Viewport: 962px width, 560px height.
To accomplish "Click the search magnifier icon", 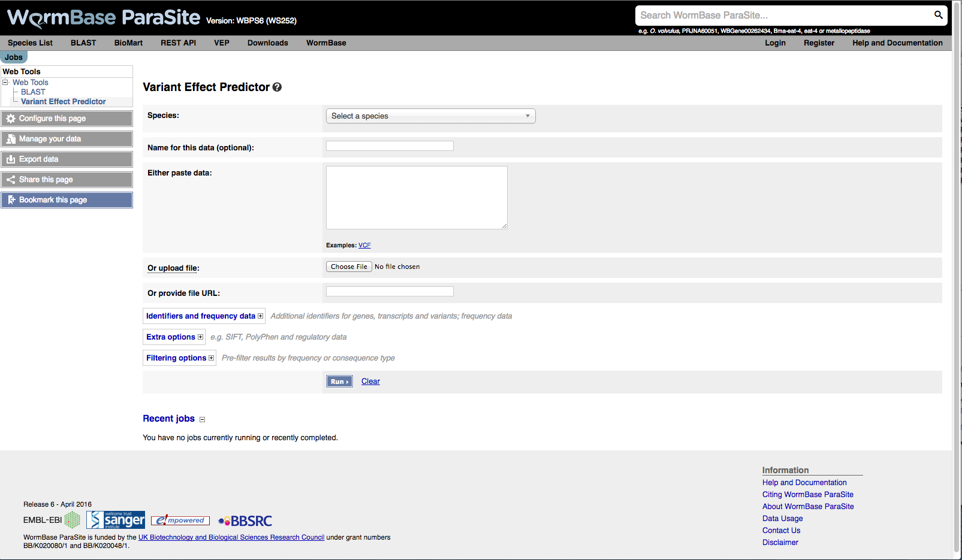I will (x=938, y=15).
